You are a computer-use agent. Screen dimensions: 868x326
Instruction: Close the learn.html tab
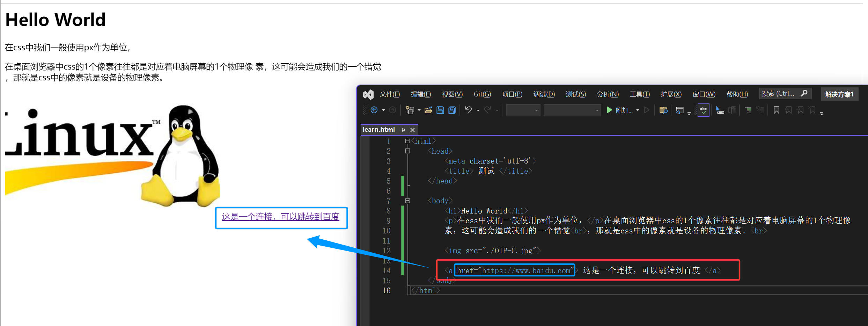(412, 130)
